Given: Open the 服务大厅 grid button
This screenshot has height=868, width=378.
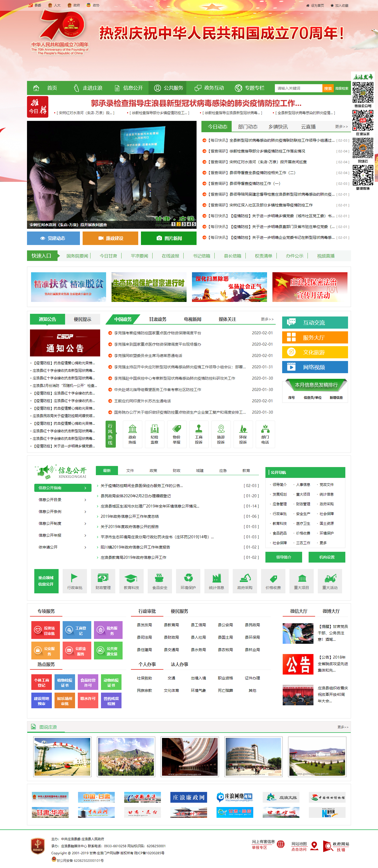Looking at the screenshot, I should coord(315,337).
